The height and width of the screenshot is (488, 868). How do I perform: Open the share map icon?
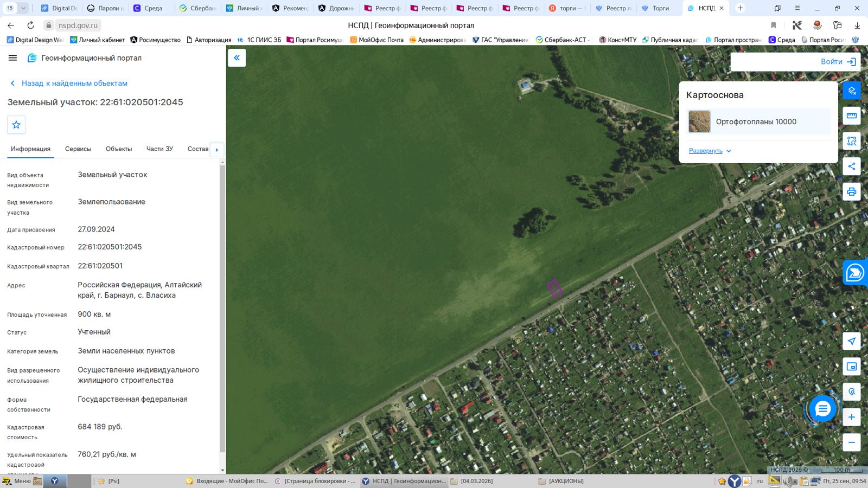tap(852, 166)
